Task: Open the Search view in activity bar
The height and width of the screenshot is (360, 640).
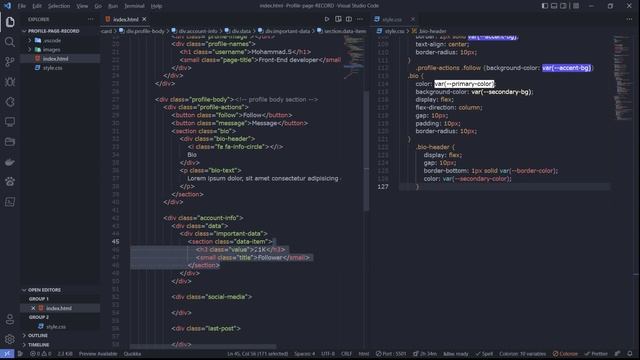Action: click(x=10, y=42)
